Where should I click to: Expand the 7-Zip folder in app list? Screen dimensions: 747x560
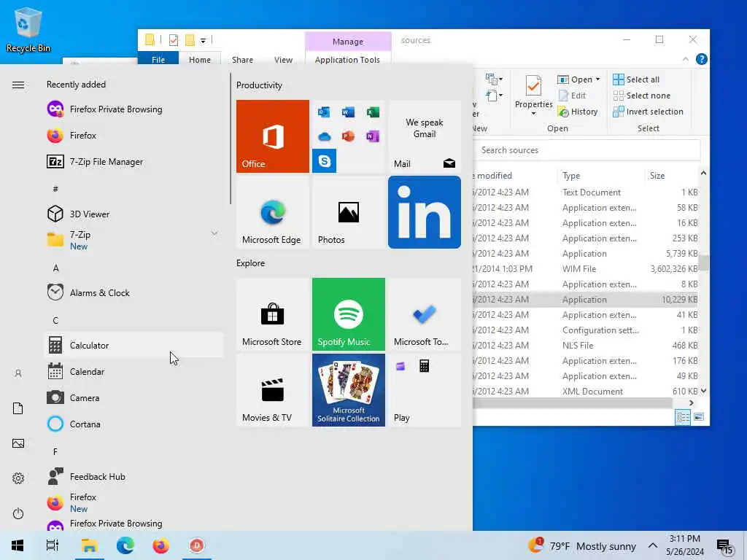(134, 240)
